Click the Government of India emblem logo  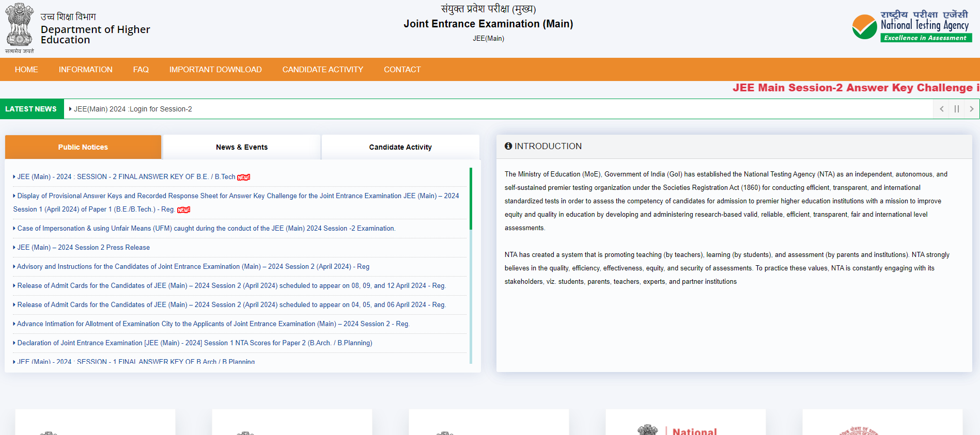[20, 28]
